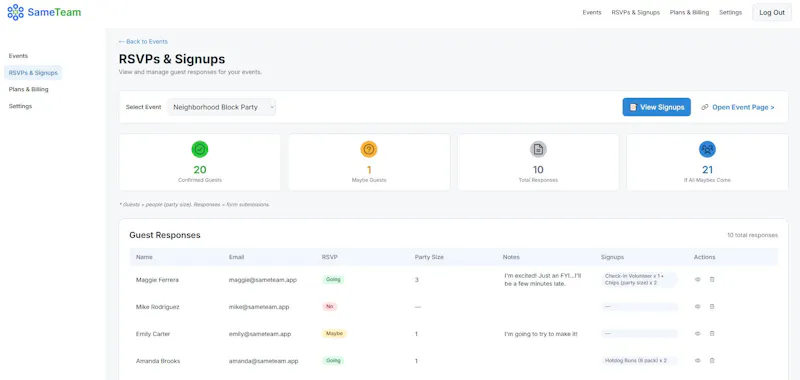The height and width of the screenshot is (380, 800).
Task: Open RSVPs & Signups in the top navigation
Action: (636, 13)
